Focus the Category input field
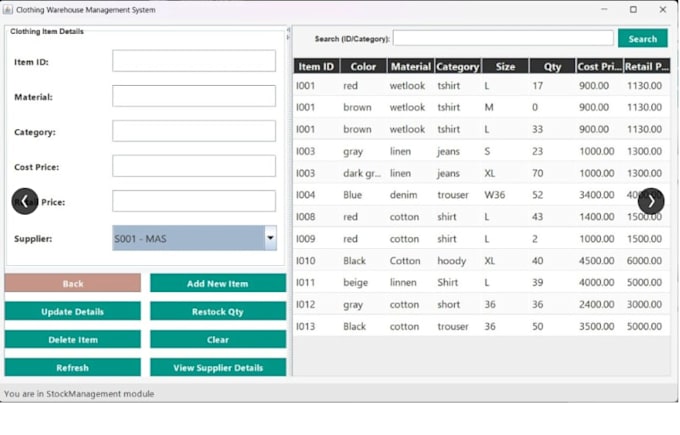680x435 pixels. (x=194, y=131)
